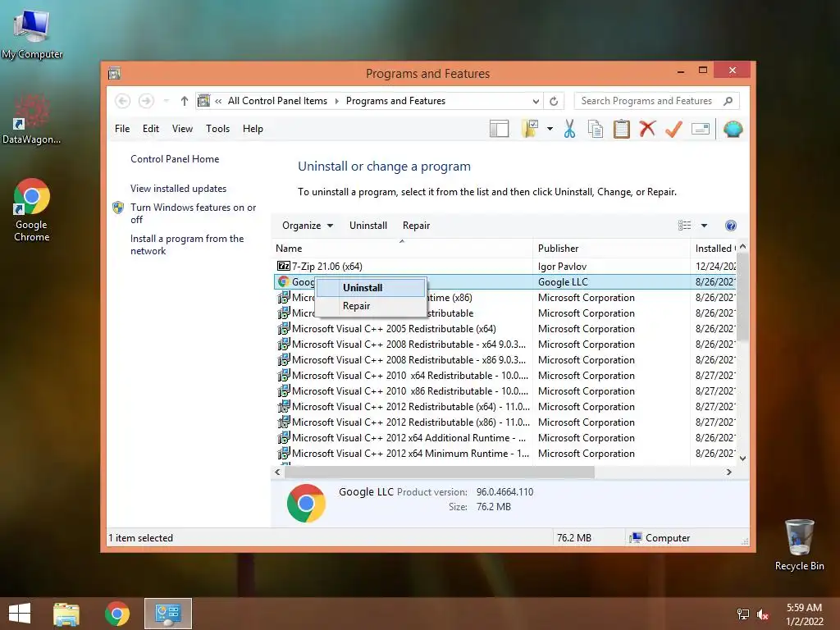Click the Paste clipboard toolbar icon

[622, 129]
